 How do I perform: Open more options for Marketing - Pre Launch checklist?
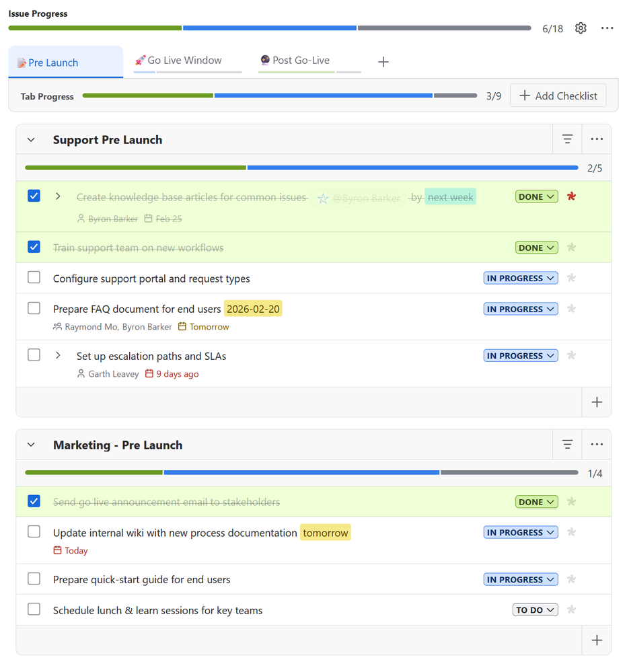pyautogui.click(x=597, y=445)
